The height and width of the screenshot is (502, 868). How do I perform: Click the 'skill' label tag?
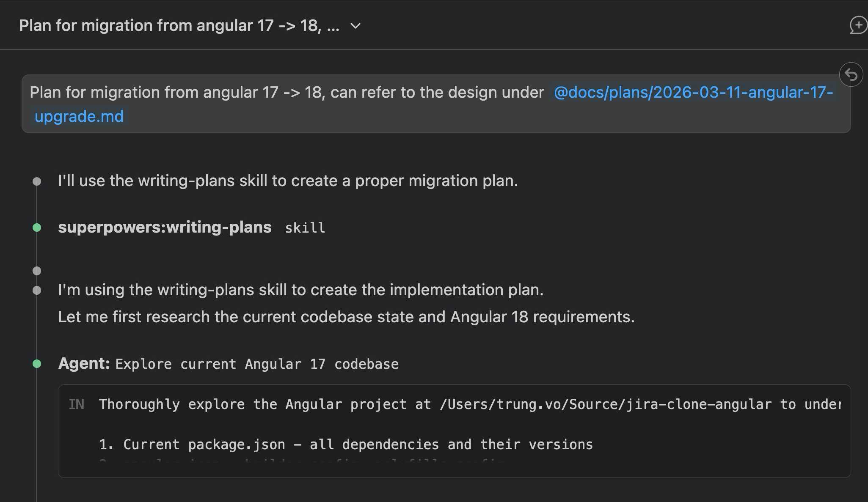pyautogui.click(x=305, y=228)
